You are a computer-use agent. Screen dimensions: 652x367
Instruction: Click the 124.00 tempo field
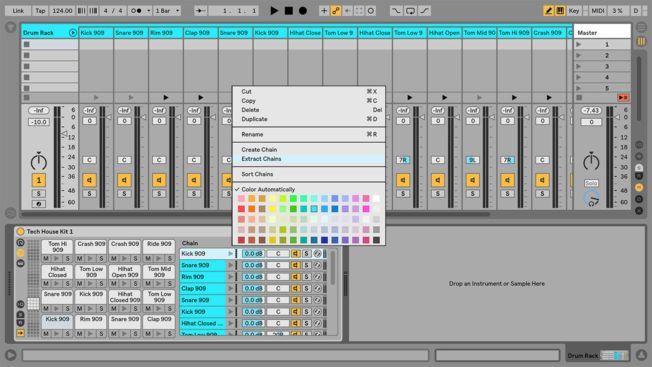click(x=62, y=10)
